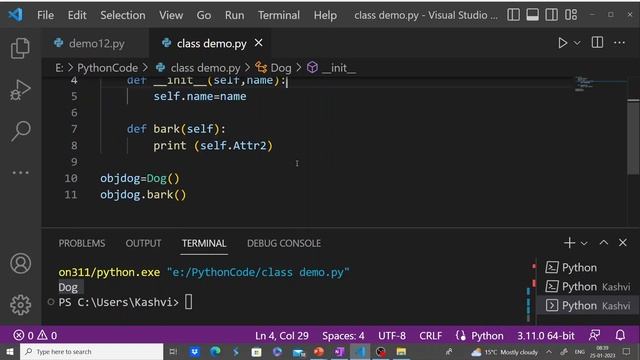Viewport: 640px width, 360px height.
Task: Open editor More Actions ellipsis
Action: coord(619,42)
